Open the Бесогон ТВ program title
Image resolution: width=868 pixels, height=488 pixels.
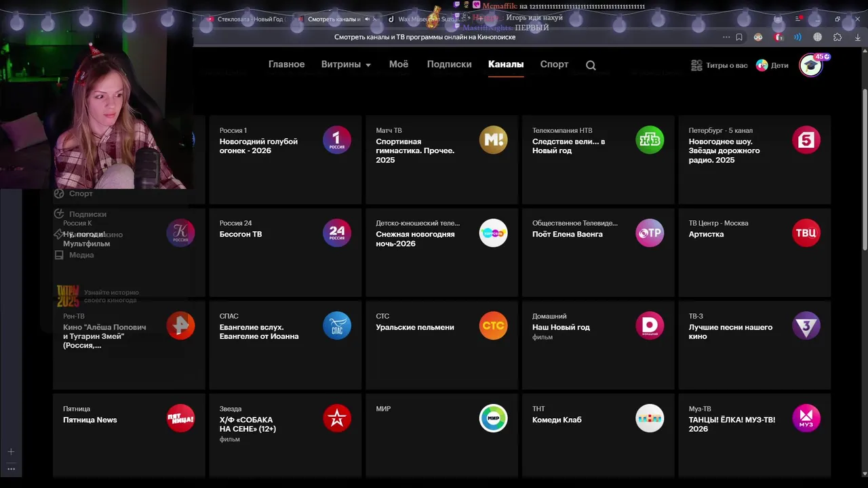(x=241, y=234)
